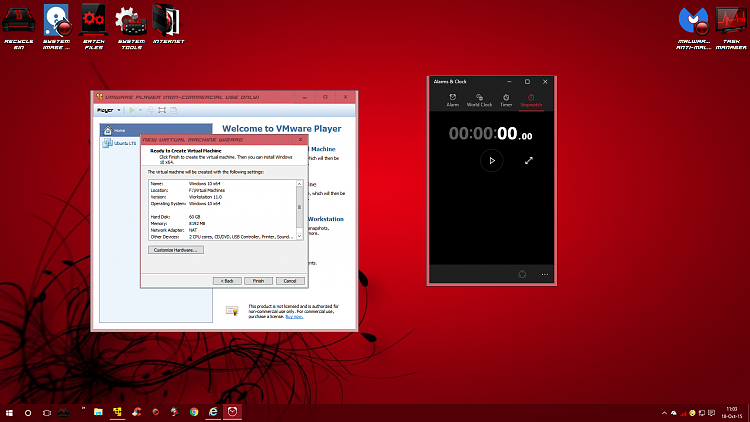This screenshot has height=422, width=750.
Task: Open the Player dropdown menu
Action: (x=109, y=110)
